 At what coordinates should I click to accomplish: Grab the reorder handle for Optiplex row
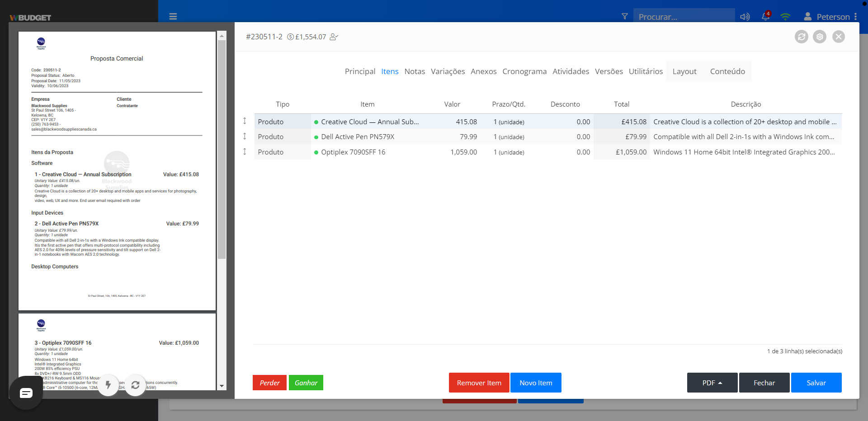[x=245, y=152]
